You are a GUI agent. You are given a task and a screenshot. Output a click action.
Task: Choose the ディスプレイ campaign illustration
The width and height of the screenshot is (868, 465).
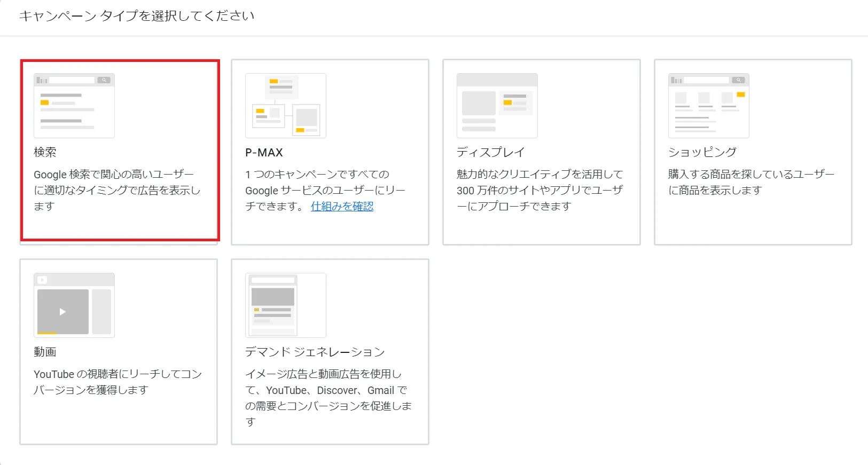(x=497, y=106)
